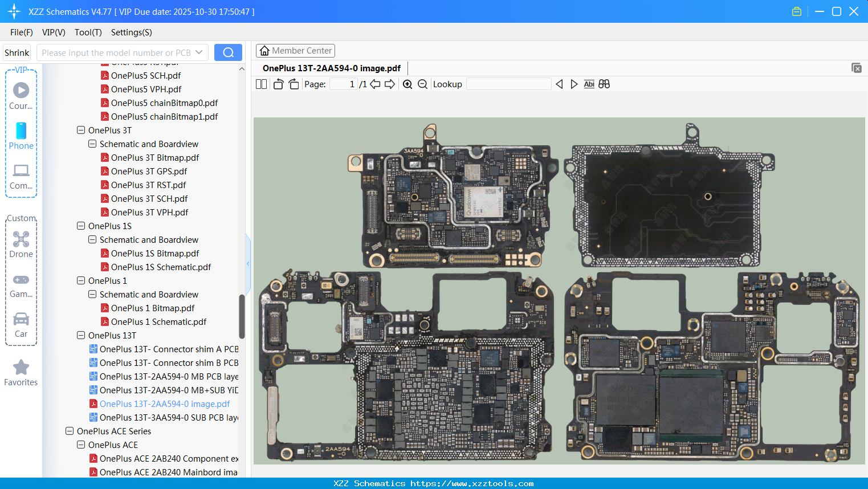Open the two-page layout view
Screen dimensions: 868x489
point(261,84)
